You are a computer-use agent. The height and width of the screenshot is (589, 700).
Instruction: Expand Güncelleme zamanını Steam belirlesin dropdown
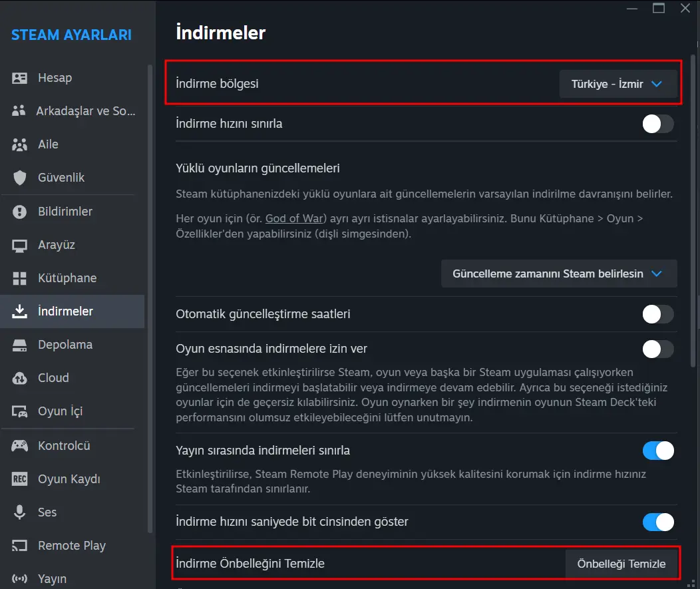point(559,274)
